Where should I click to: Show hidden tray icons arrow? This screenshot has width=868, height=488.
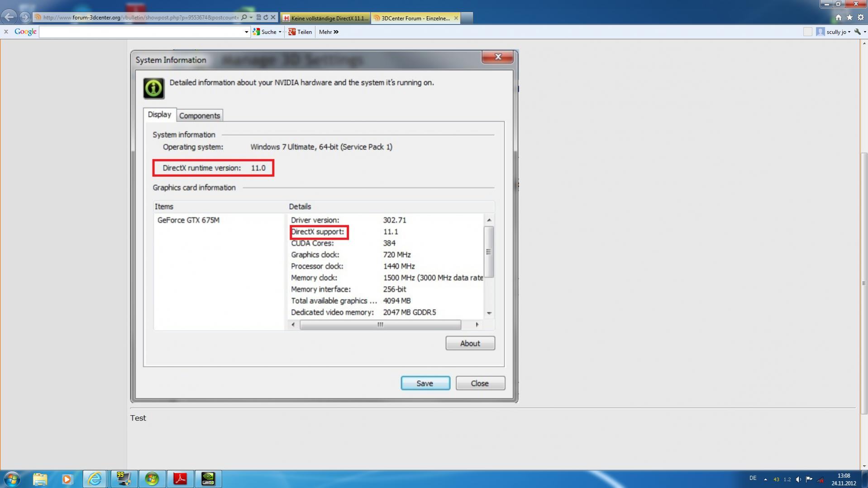point(765,479)
